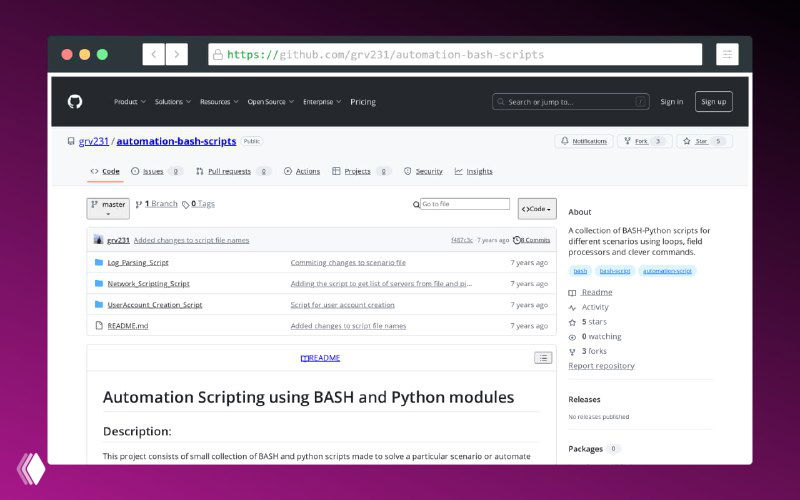The width and height of the screenshot is (800, 500).
Task: Click the branch icon beside 1 Branch
Action: pyautogui.click(x=139, y=204)
